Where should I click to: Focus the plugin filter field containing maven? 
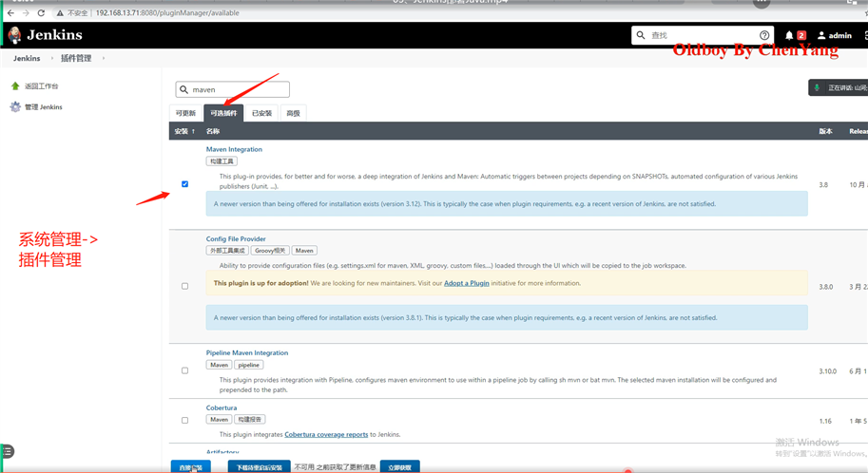[233, 89]
